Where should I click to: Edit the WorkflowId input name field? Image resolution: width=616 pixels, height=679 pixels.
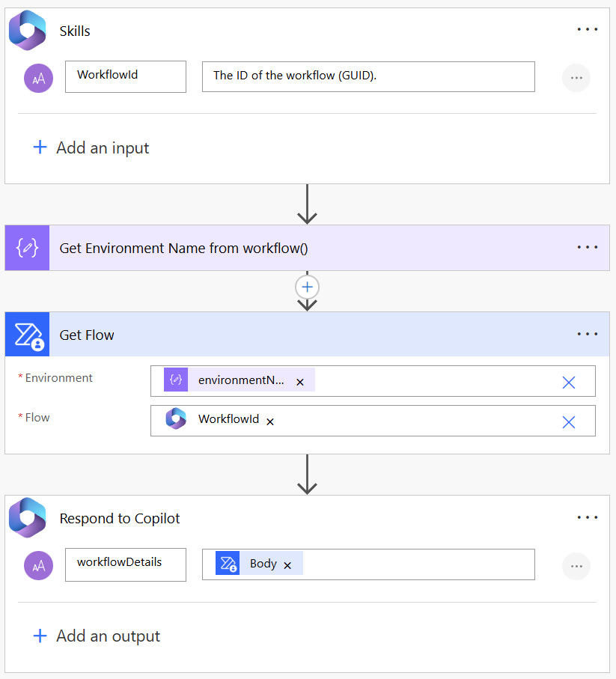tap(125, 76)
